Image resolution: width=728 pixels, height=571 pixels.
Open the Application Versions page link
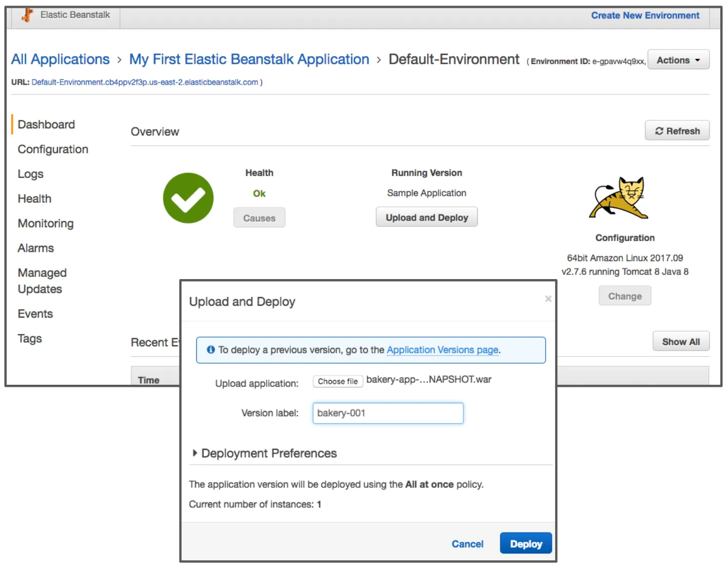tap(442, 350)
